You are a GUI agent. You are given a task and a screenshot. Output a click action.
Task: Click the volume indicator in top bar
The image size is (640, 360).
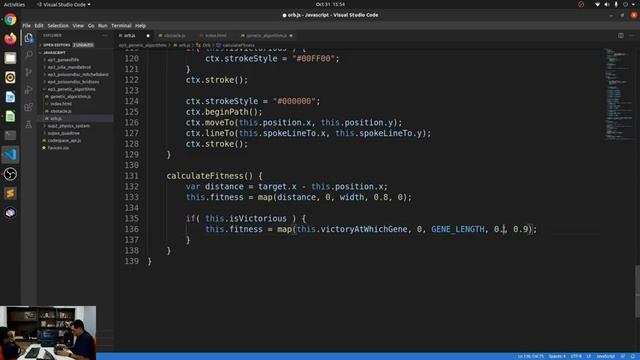[x=607, y=4]
